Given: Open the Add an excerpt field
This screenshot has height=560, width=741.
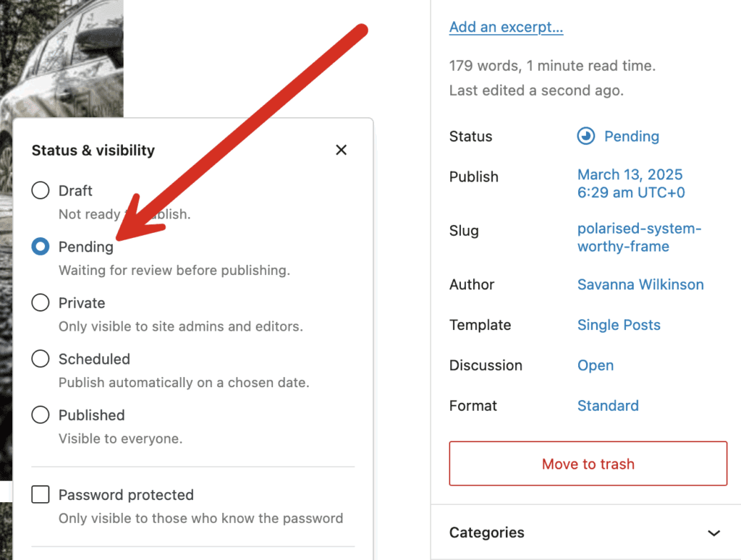Looking at the screenshot, I should tap(506, 27).
